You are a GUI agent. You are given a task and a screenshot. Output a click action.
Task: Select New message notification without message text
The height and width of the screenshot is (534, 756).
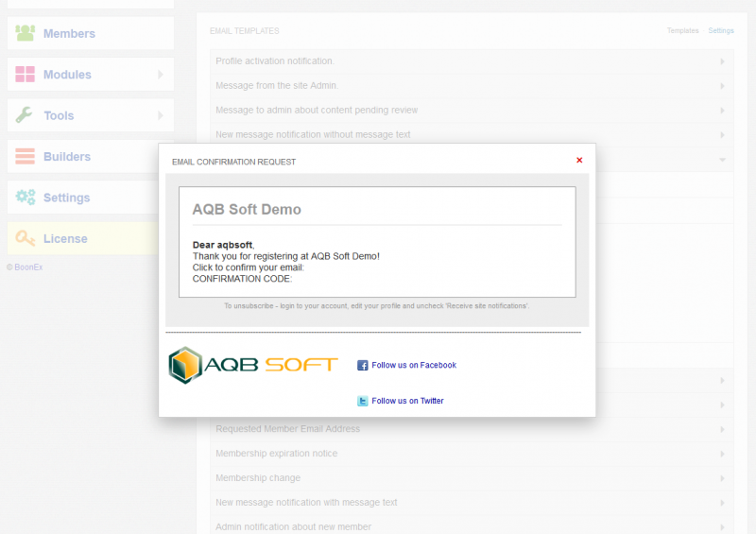(x=313, y=134)
